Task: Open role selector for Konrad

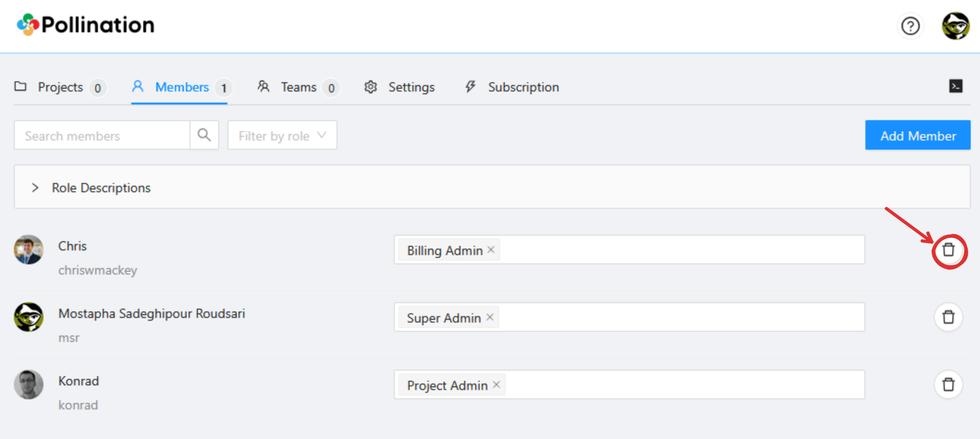Action: (684, 385)
